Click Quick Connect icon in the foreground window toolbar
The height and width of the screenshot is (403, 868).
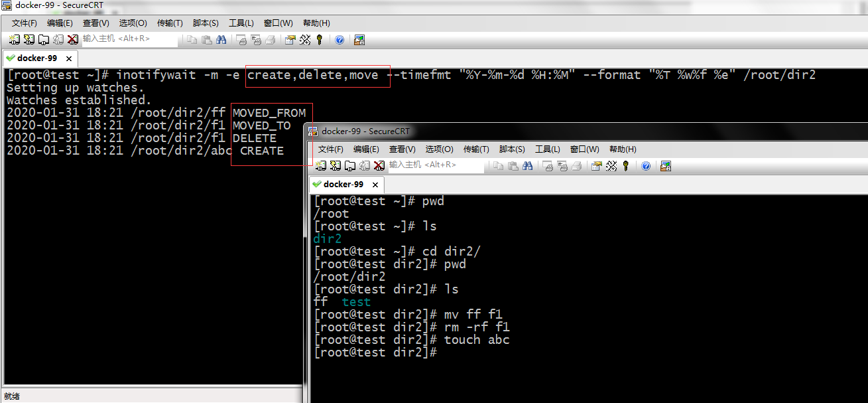coord(335,165)
